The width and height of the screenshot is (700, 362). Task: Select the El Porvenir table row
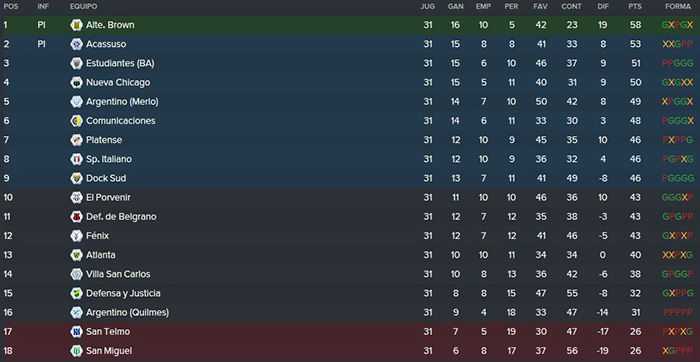(x=350, y=198)
